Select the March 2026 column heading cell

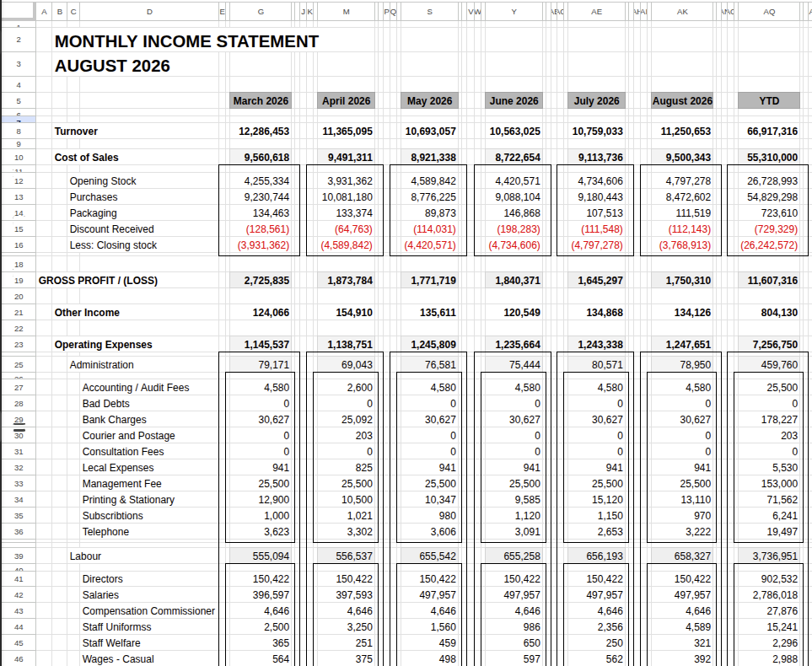261,101
